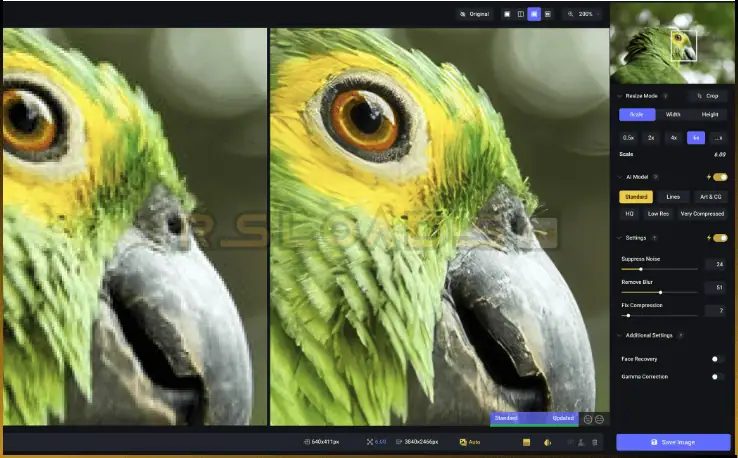Adjust the Remove Blur slider
The width and height of the screenshot is (738, 458).
tap(660, 292)
